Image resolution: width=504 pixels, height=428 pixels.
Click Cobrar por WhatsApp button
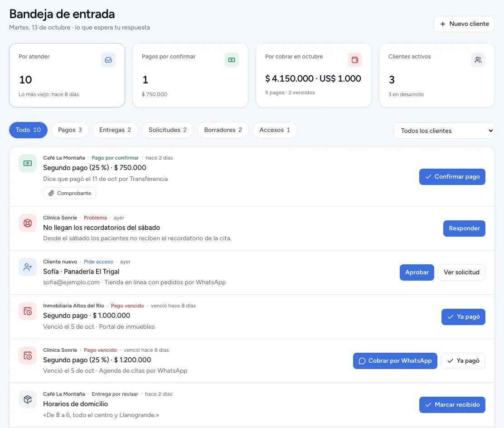tap(395, 361)
